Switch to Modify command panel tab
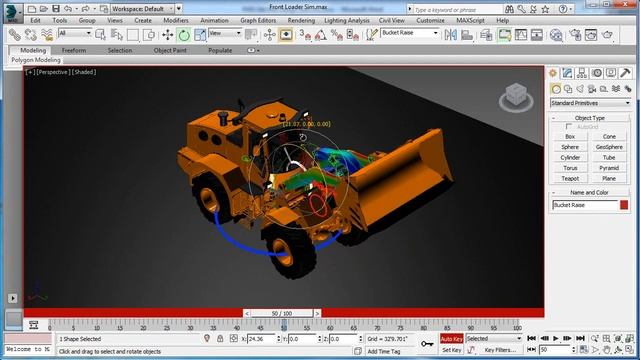This screenshot has height=360, width=640. click(567, 73)
